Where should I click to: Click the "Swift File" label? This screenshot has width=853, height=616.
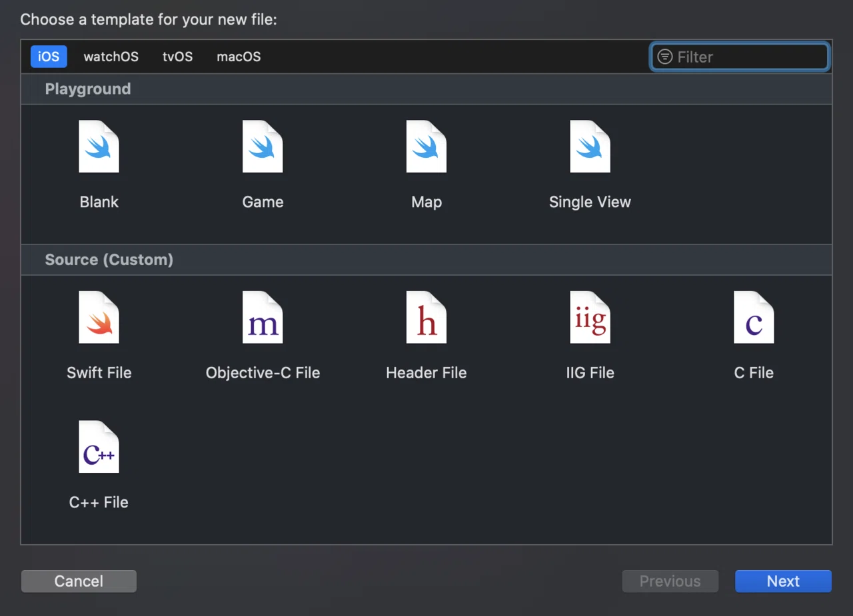(99, 372)
